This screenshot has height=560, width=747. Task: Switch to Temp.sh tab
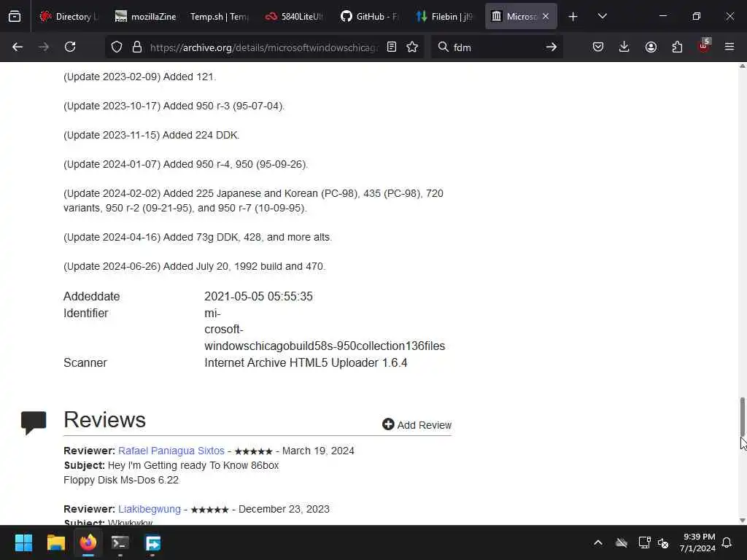[x=219, y=16]
